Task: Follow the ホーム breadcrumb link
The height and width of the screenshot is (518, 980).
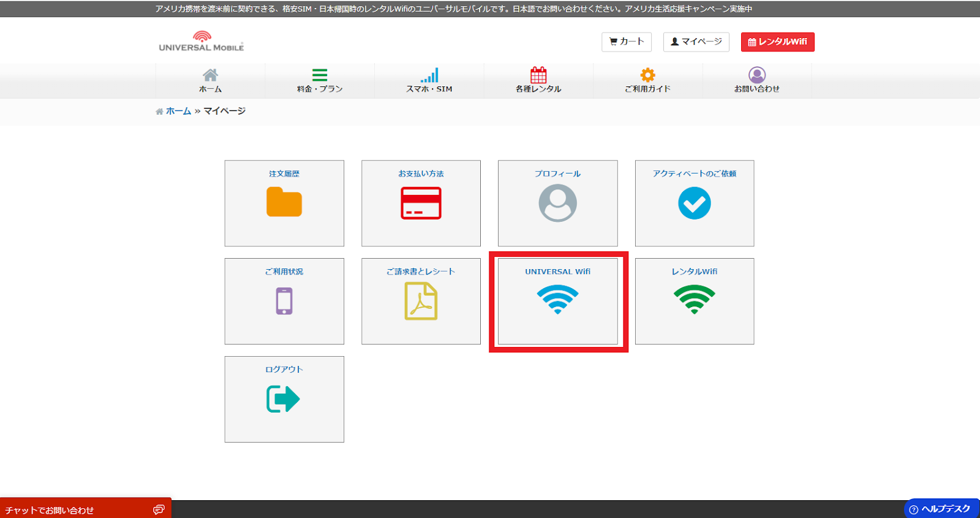Action: click(178, 111)
